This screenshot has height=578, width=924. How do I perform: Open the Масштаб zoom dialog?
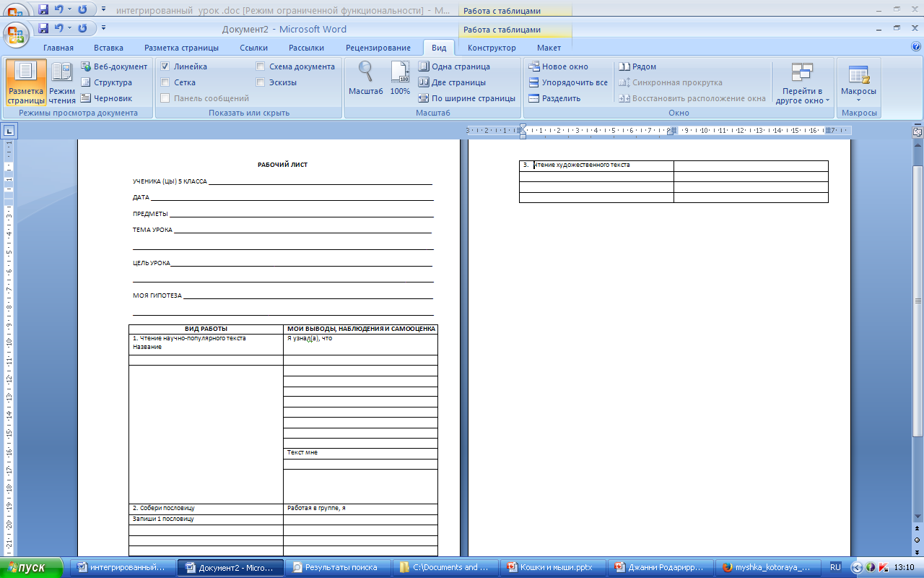coord(365,77)
